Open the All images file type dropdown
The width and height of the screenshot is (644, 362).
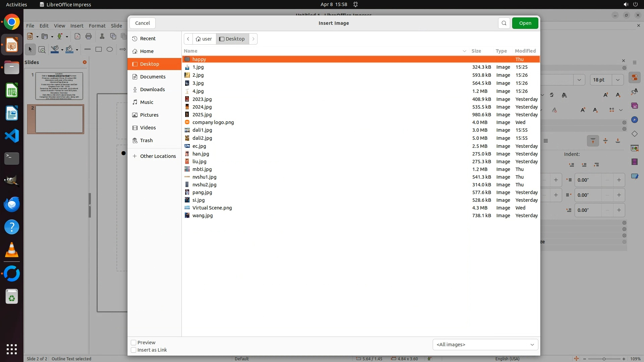click(485, 345)
